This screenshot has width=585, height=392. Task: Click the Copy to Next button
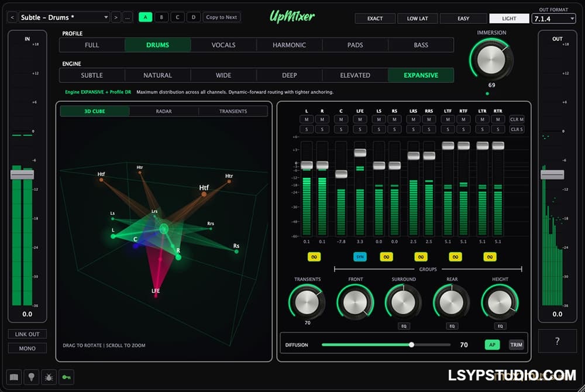(221, 17)
